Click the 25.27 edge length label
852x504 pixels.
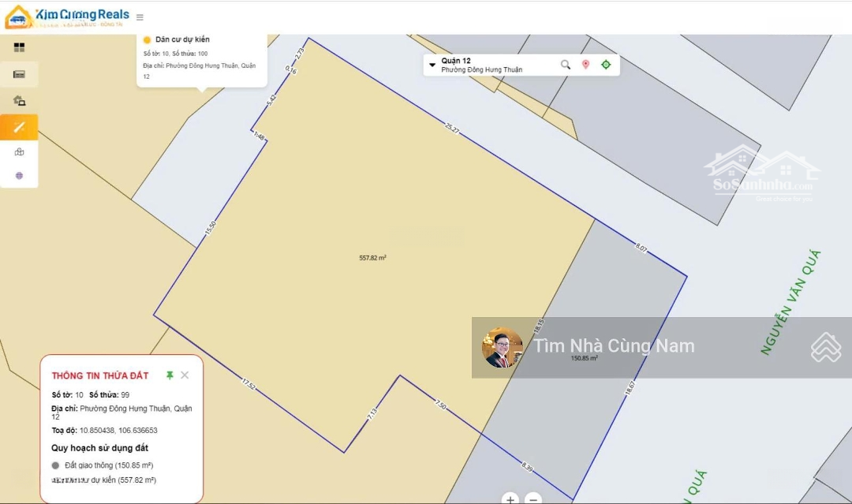452,129
